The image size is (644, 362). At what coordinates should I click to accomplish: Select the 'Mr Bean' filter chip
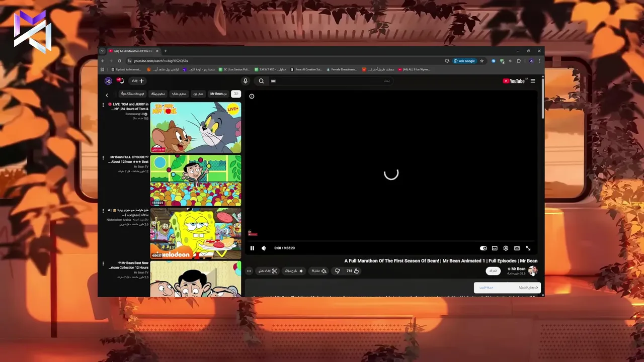[x=218, y=94]
